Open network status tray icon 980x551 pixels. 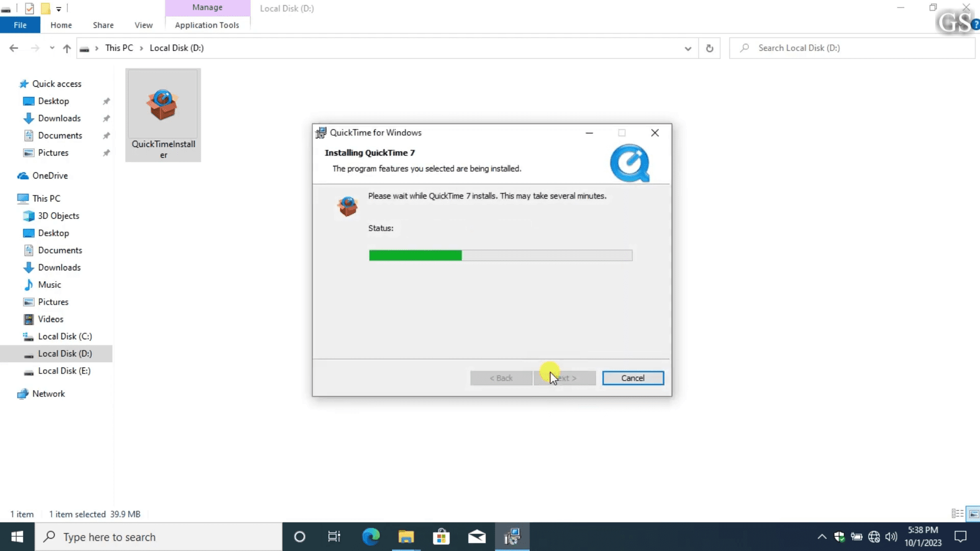874,537
